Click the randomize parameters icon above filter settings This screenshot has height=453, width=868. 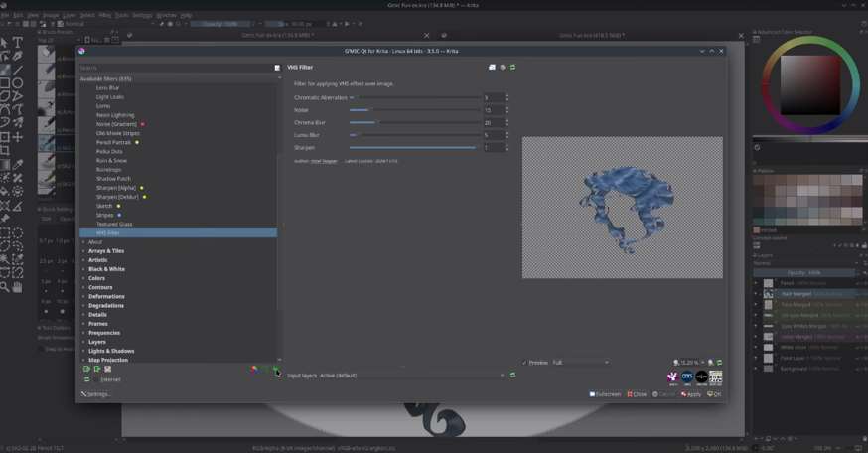(x=503, y=67)
